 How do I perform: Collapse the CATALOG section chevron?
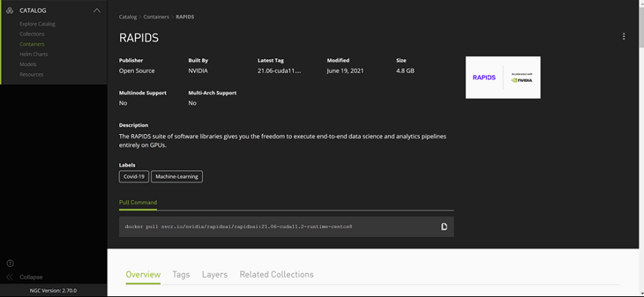[96, 11]
